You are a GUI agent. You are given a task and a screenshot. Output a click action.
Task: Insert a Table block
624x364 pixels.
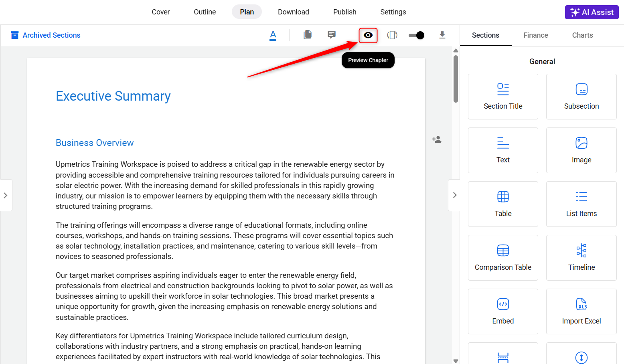tap(503, 204)
